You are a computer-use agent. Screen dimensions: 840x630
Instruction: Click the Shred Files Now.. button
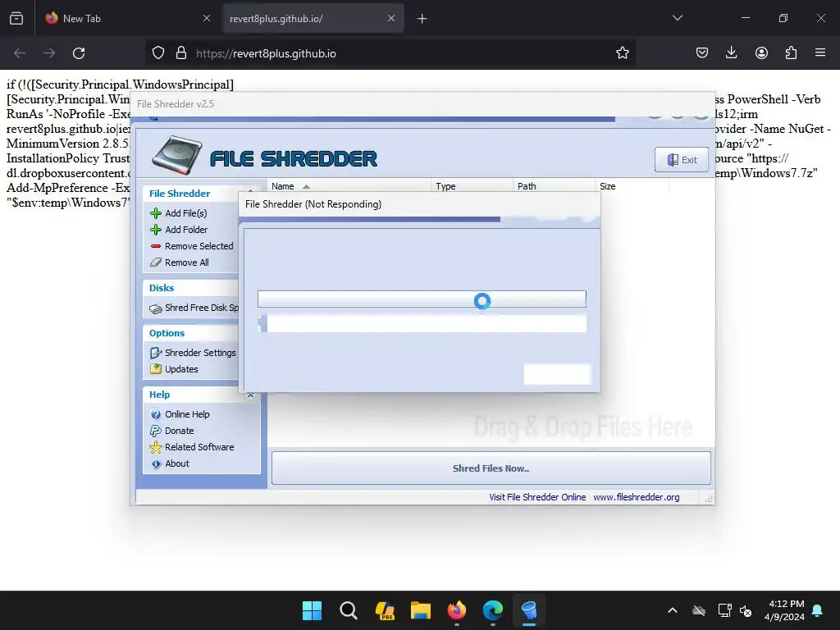click(x=491, y=468)
